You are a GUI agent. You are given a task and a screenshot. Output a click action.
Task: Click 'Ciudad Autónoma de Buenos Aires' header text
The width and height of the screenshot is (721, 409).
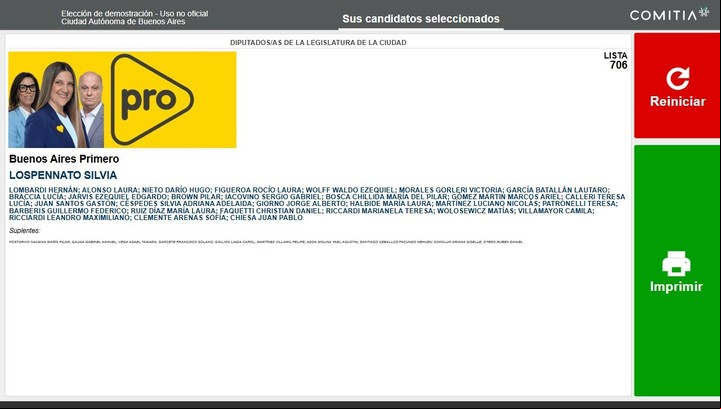123,21
